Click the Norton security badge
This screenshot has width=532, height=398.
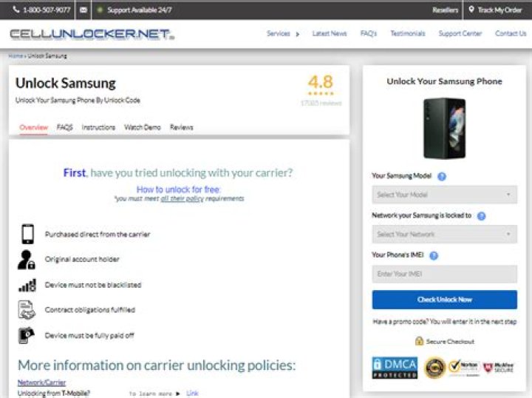pyautogui.click(x=464, y=368)
